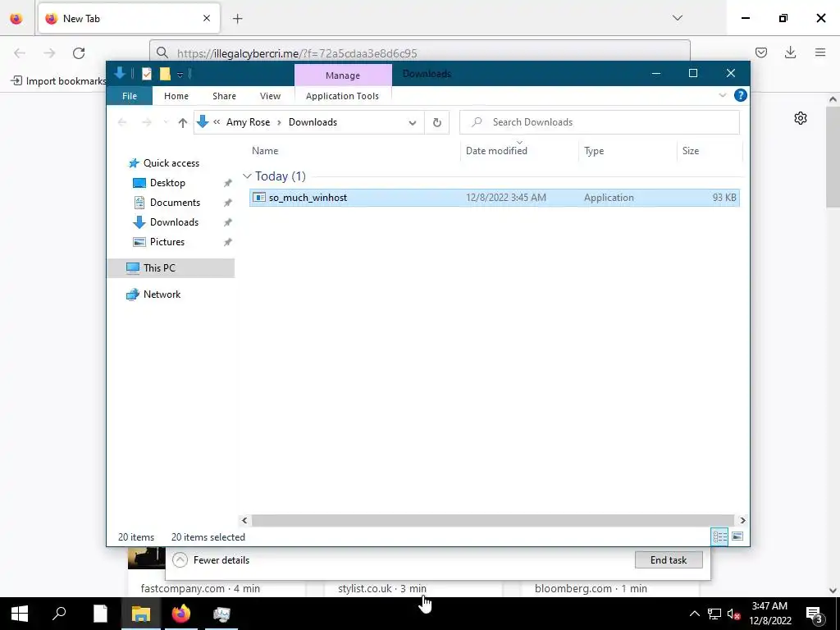Click Import bookmarks in Firefox toolbar
The height and width of the screenshot is (630, 840).
coord(58,81)
